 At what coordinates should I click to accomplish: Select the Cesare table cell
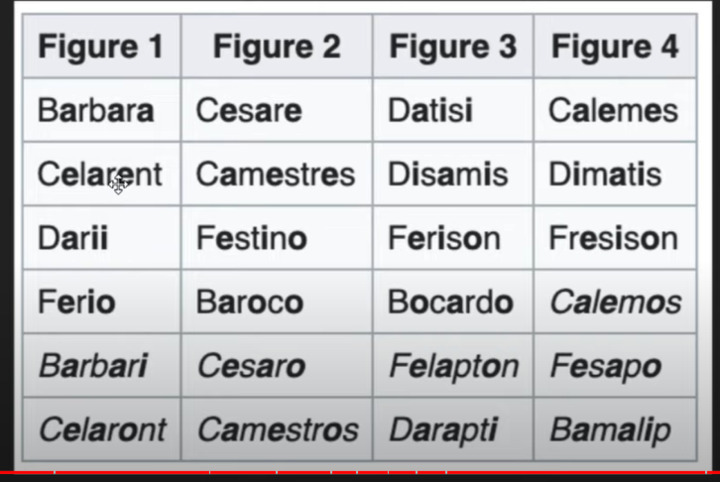[x=248, y=110]
